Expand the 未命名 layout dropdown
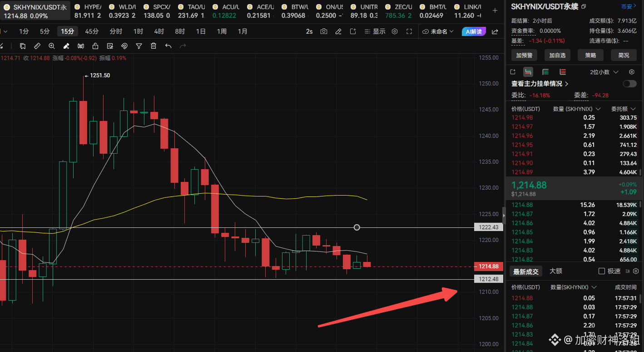The image size is (644, 352). 438,31
